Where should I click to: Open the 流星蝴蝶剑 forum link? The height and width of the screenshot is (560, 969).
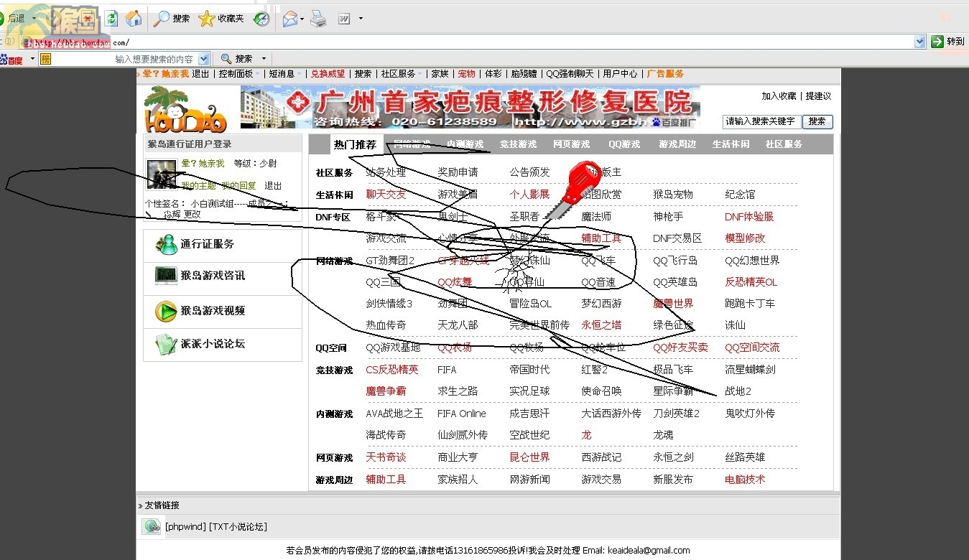(750, 370)
